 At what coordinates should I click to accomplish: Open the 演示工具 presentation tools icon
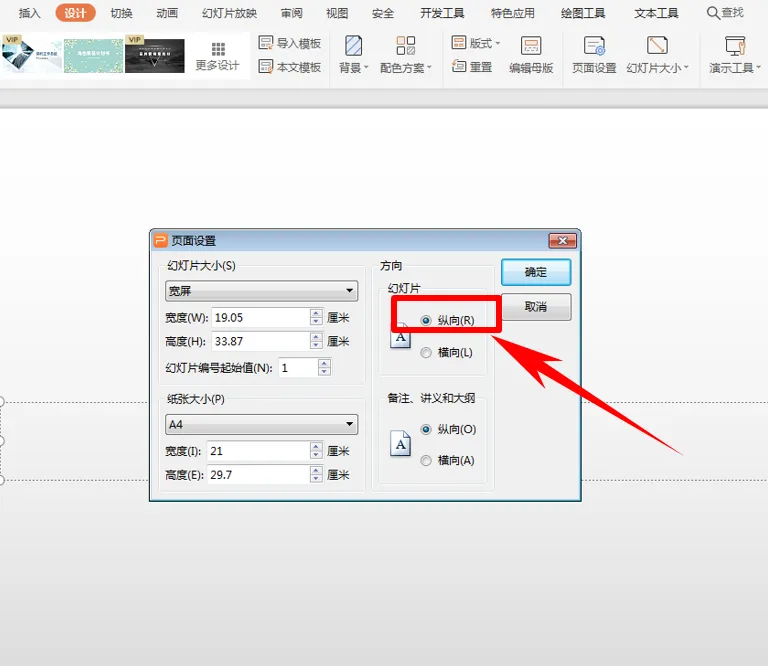(735, 46)
